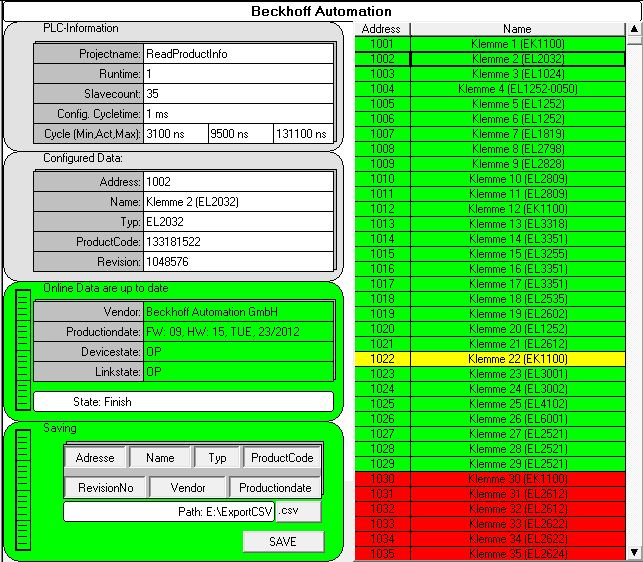Select red row Klemme 30 (EK1100)

tap(490, 479)
